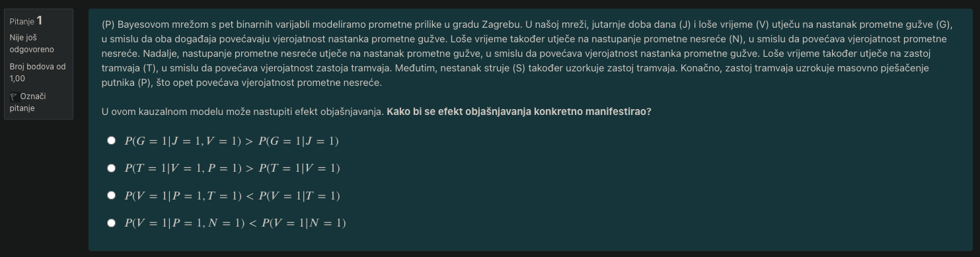
Task: Click the Pitanje 1 heading
Action: coord(26,20)
